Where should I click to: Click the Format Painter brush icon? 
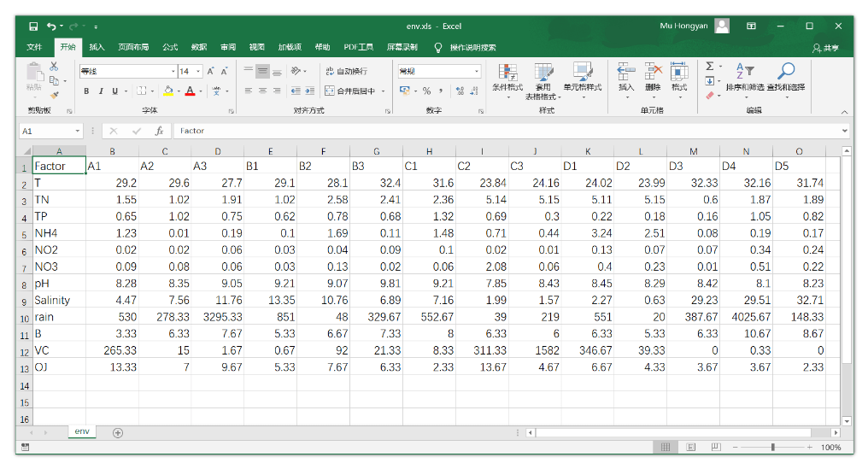(54, 95)
